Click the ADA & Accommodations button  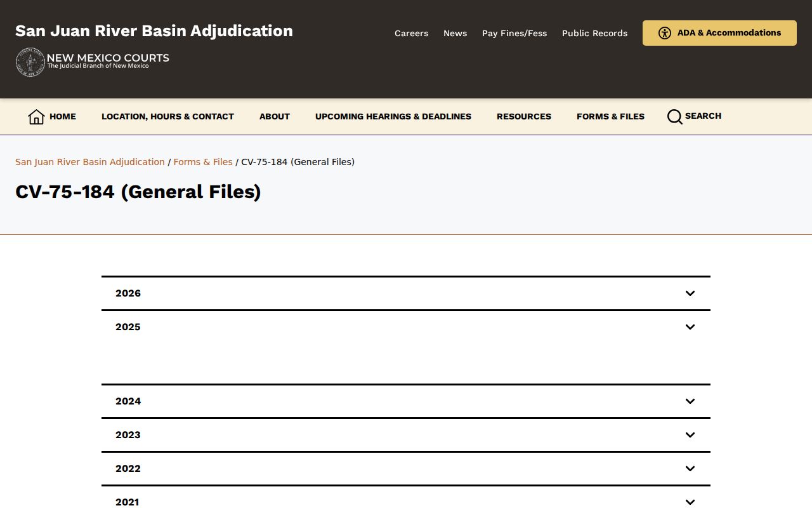(x=719, y=33)
